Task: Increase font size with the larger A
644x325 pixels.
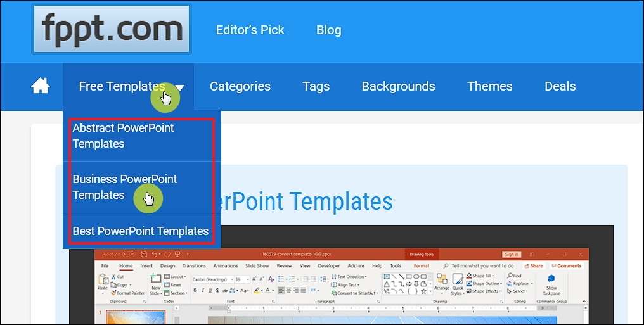Action: 254,279
